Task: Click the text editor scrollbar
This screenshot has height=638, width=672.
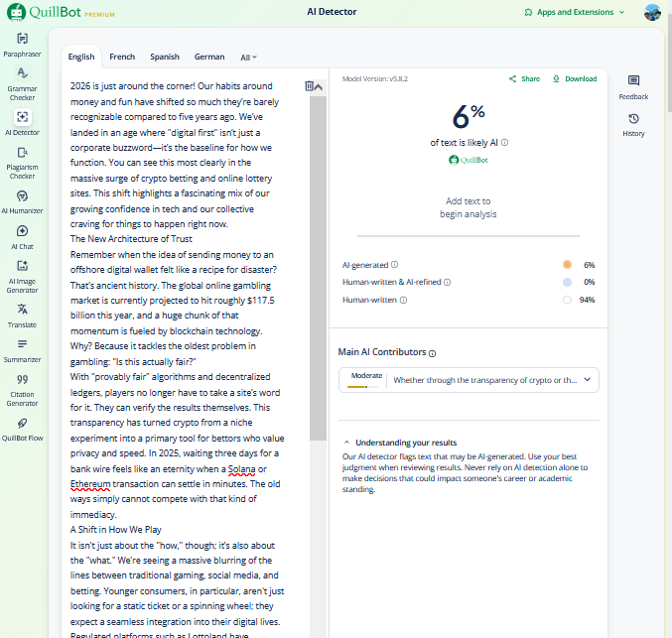Action: click(319, 268)
